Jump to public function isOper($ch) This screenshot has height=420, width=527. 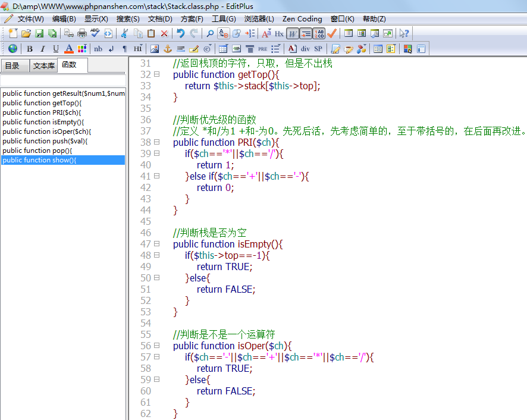[47, 131]
